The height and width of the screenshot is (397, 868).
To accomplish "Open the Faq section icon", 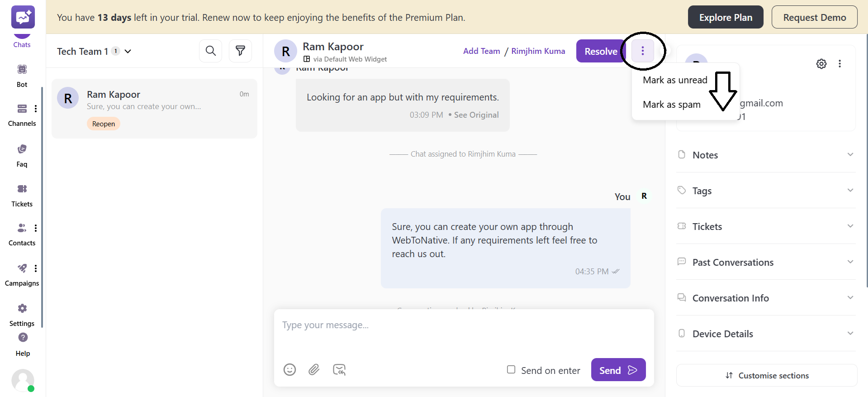I will pyautogui.click(x=22, y=149).
